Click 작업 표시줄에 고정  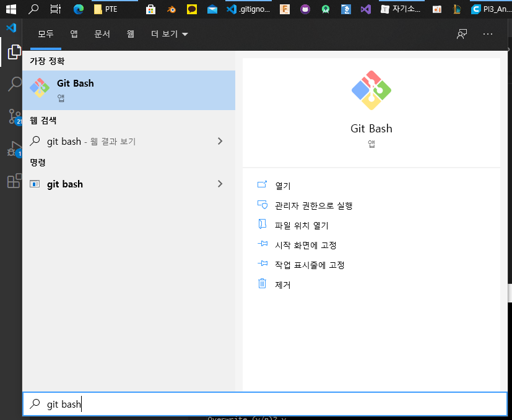(310, 265)
